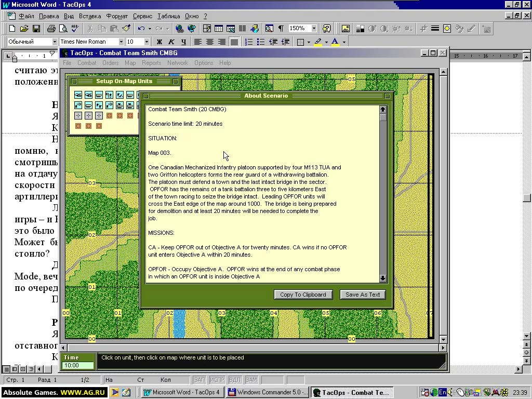Close the About Scenario box via its corner square

[x=146, y=96]
